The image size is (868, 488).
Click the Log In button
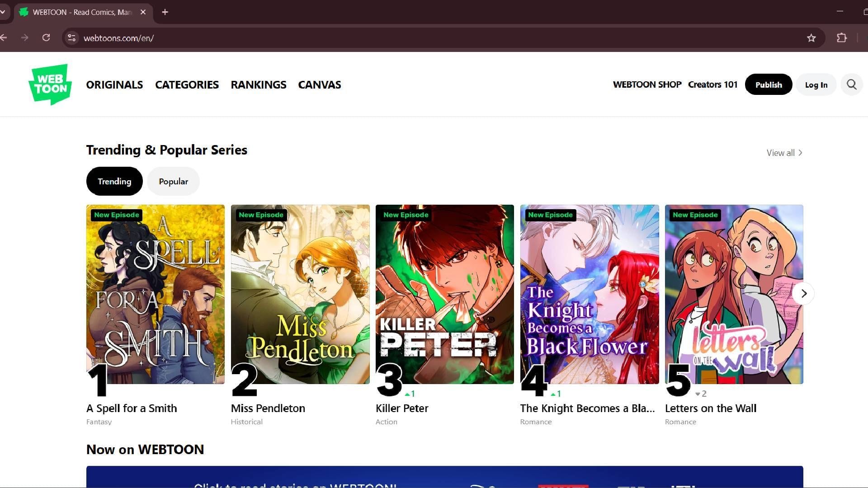coord(816,84)
